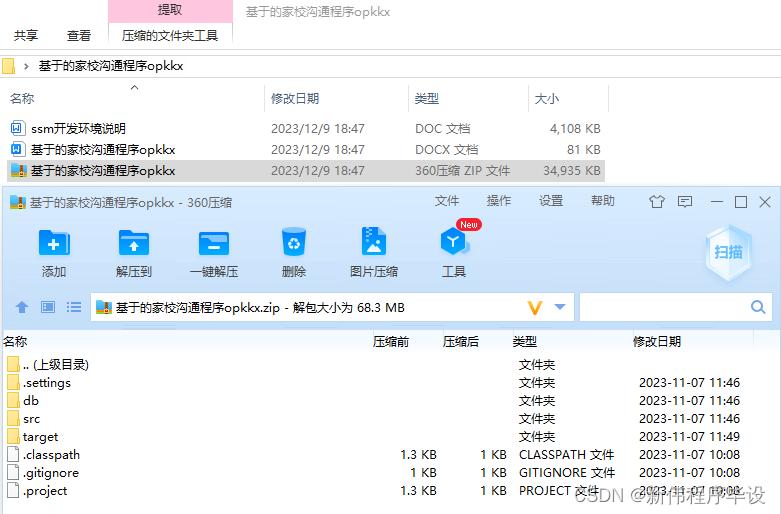This screenshot has width=781, height=514.
Task: Select the .project file name
Action: tap(45, 491)
